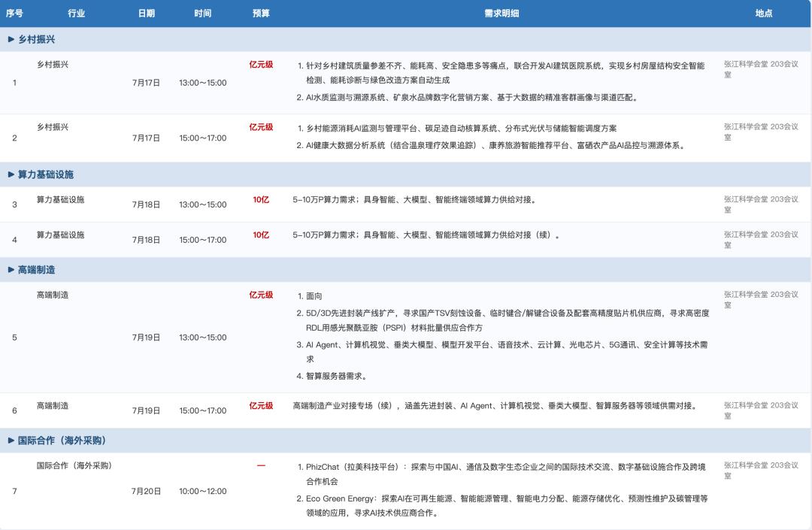812x530 pixels.
Task: Click 13:00～15:00 time on 7月17日 row
Action: [x=202, y=83]
